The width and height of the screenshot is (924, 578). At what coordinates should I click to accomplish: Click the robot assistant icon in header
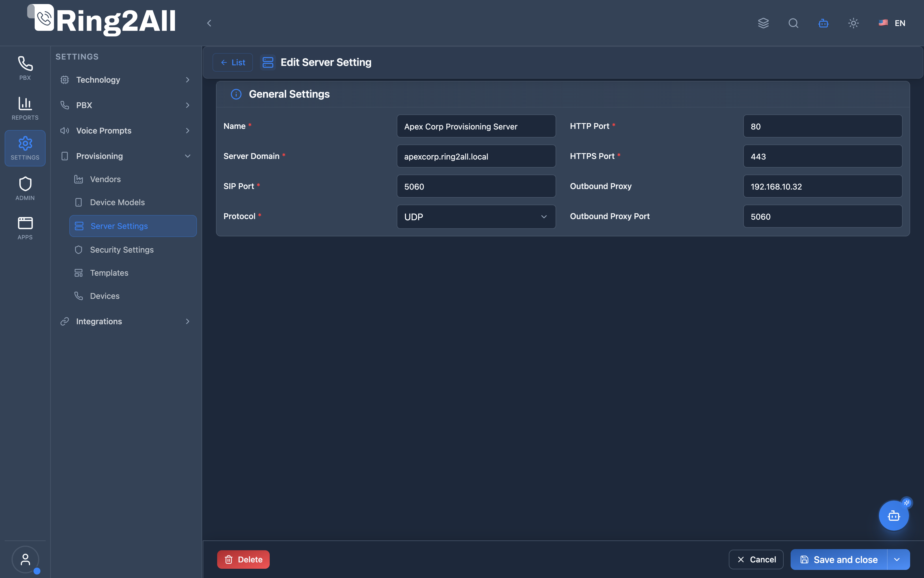823,23
